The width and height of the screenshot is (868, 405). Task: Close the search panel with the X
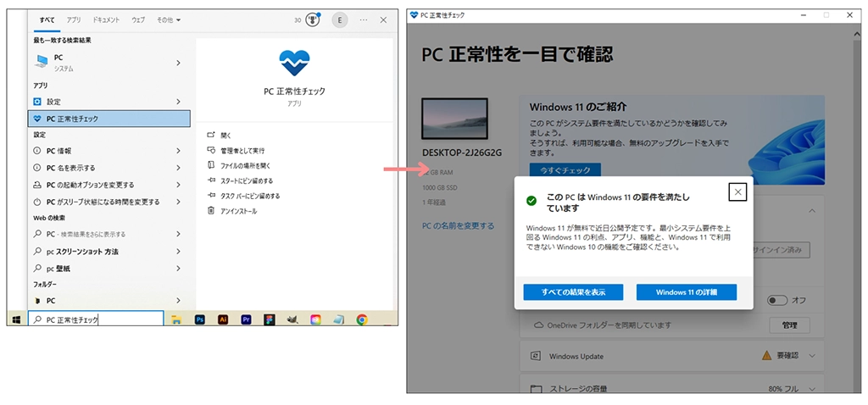coord(384,20)
